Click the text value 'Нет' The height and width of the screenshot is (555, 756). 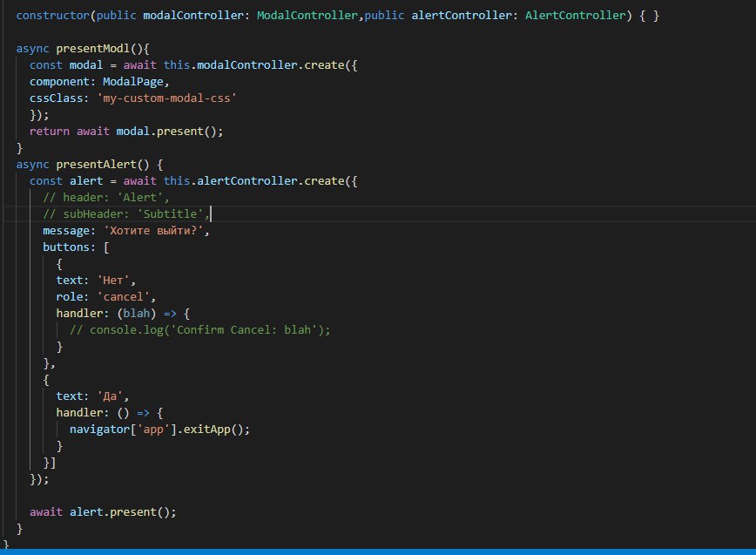pyautogui.click(x=113, y=281)
